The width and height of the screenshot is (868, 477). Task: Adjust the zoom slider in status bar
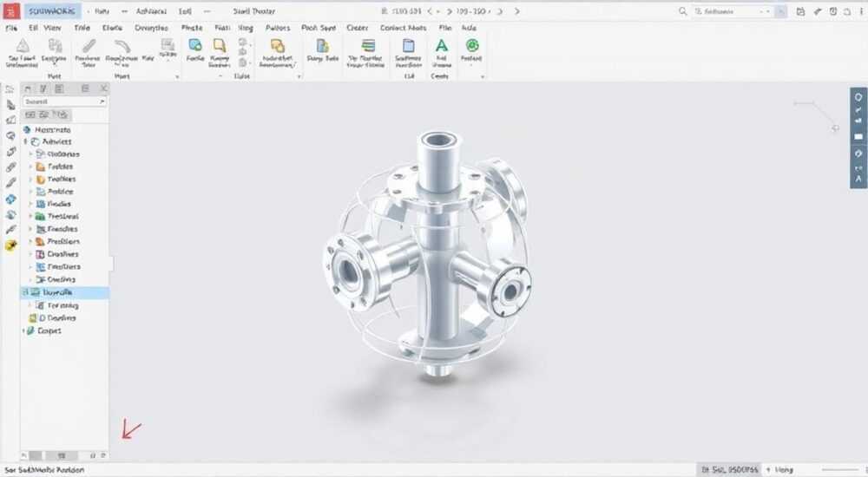pos(842,470)
